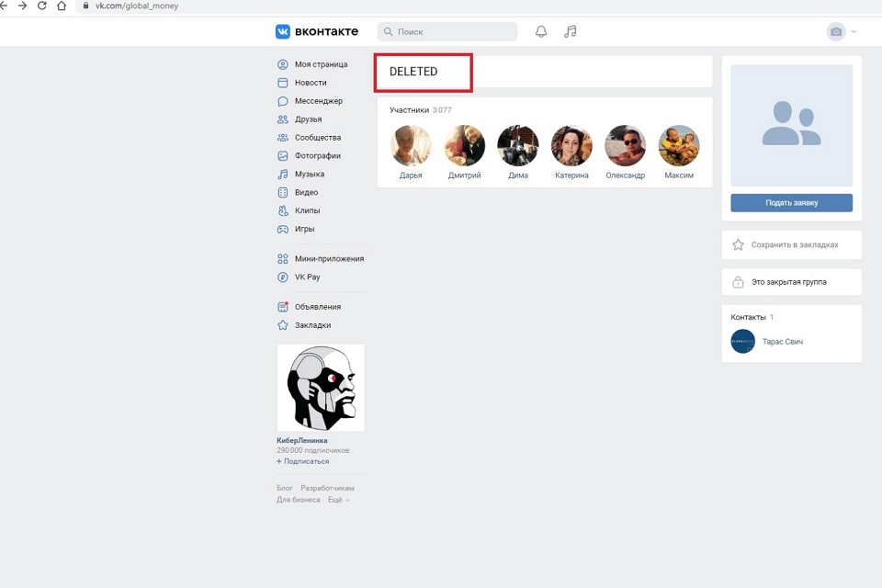Open the Clips icon in sidebar

(283, 210)
